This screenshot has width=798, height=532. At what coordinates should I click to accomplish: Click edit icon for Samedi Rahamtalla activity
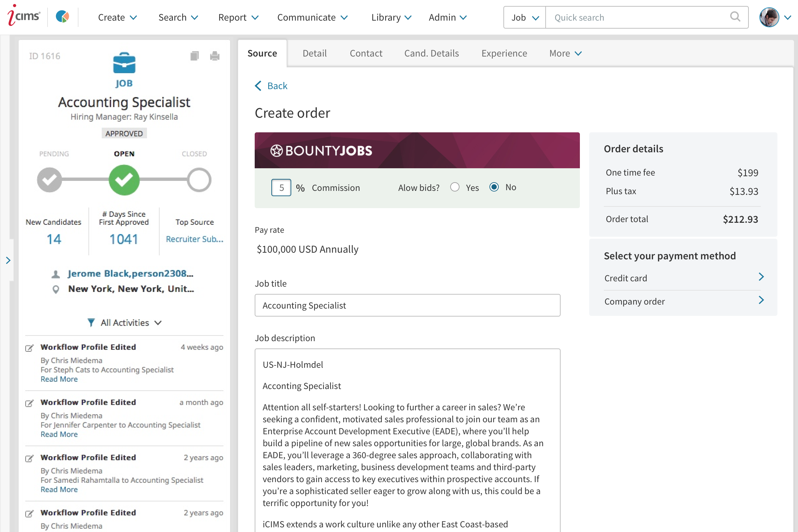point(30,459)
